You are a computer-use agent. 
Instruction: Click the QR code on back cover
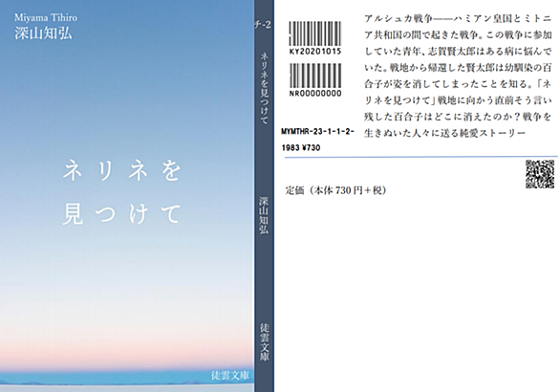coord(540,174)
